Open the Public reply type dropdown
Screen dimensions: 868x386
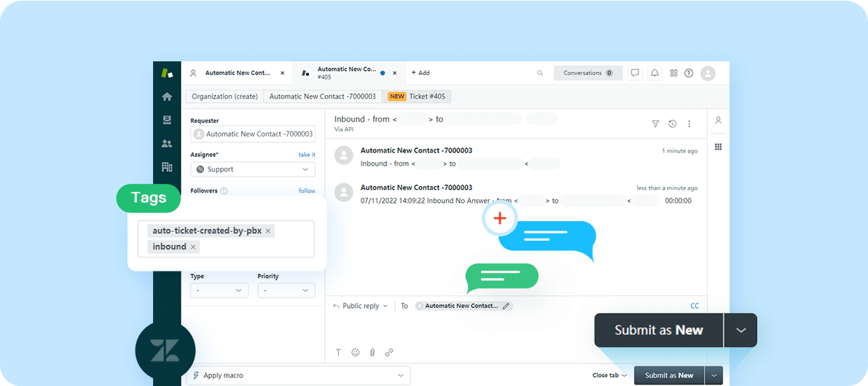click(x=360, y=306)
